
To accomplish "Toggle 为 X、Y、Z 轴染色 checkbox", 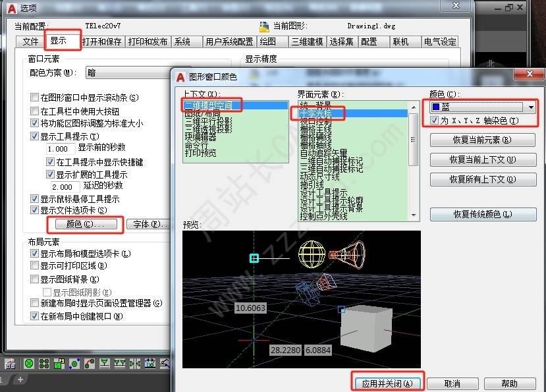I will (435, 121).
